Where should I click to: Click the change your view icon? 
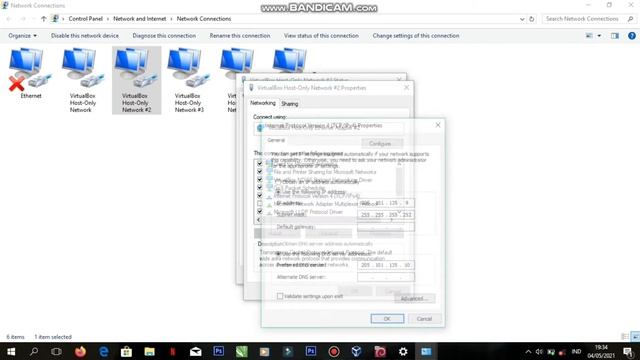[589, 36]
